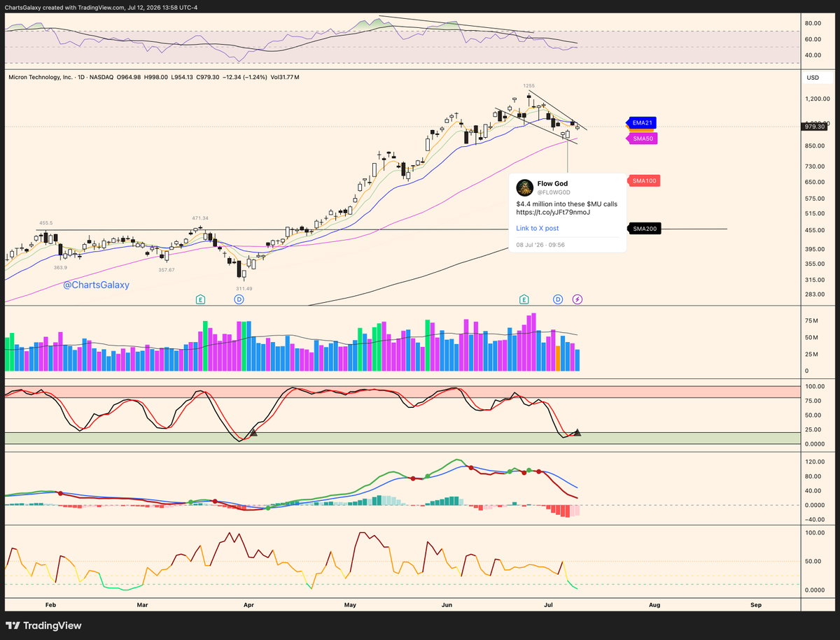Click the dividend D marker near April
The height and width of the screenshot is (640, 840).
pyautogui.click(x=239, y=299)
